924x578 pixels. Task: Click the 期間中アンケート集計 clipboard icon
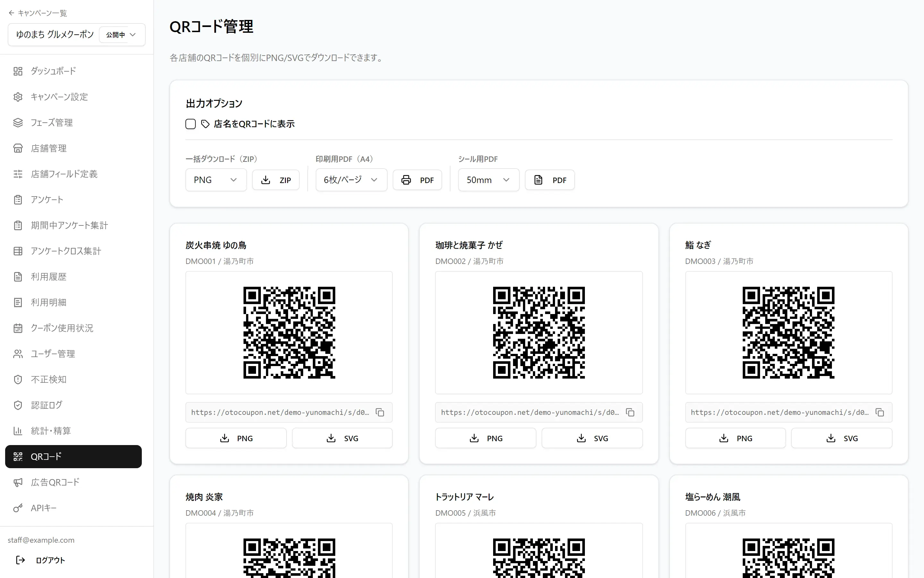(18, 225)
